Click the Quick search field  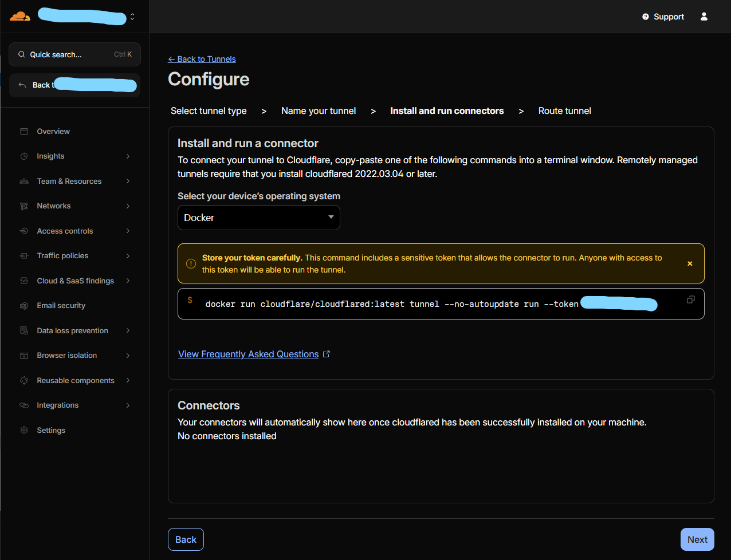pos(74,54)
